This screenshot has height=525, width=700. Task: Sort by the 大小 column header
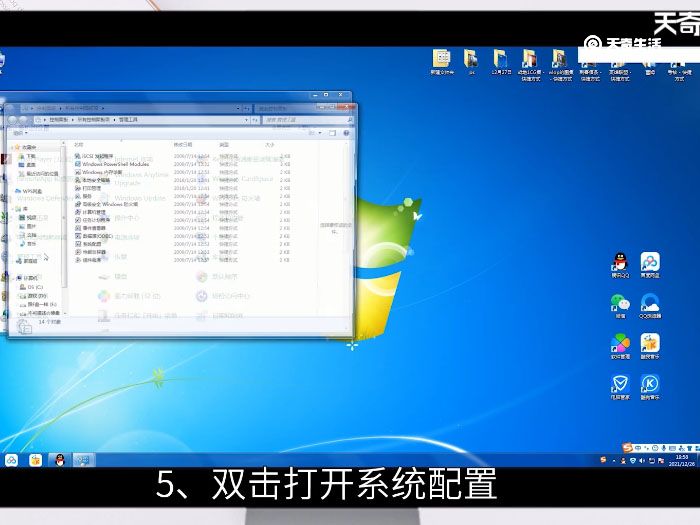pyautogui.click(x=270, y=145)
